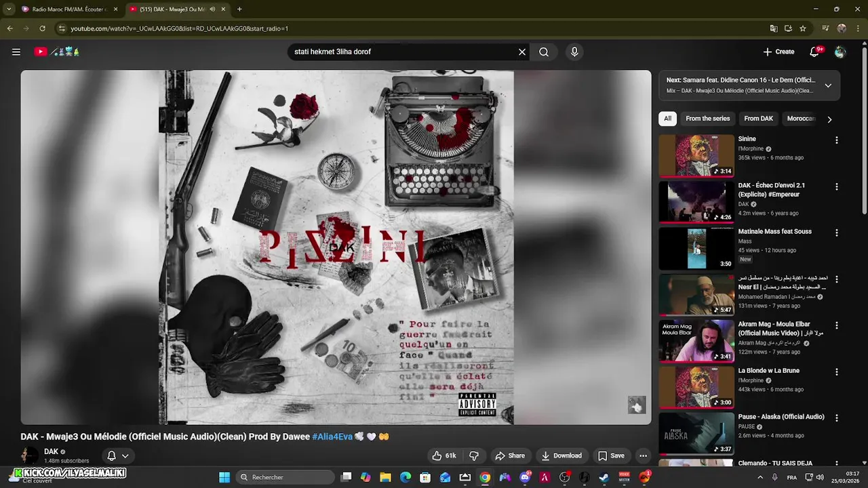Open options for Akram Mag Moula Elbar
Image resolution: width=868 pixels, height=488 pixels.
[836, 325]
